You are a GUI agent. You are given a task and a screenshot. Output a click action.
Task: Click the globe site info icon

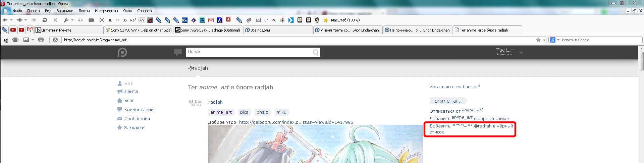[x=55, y=40]
